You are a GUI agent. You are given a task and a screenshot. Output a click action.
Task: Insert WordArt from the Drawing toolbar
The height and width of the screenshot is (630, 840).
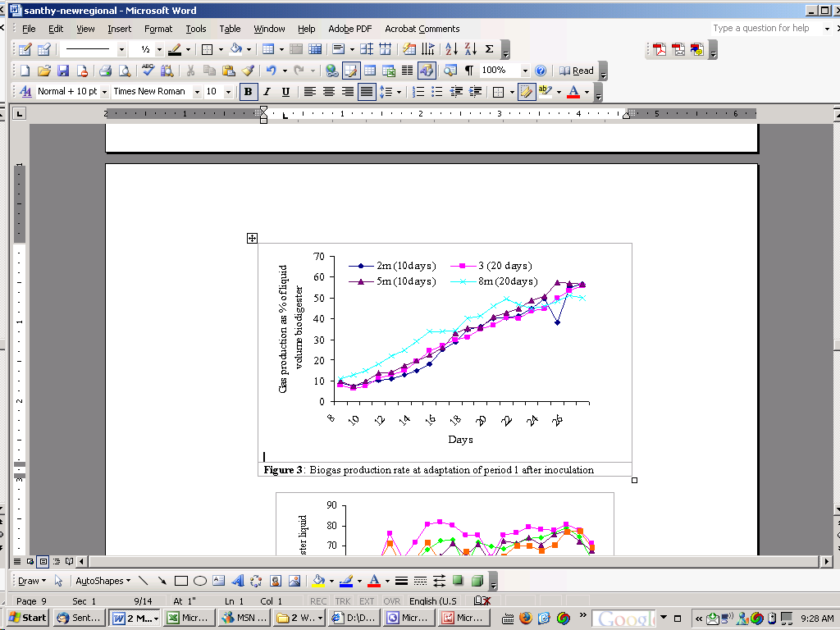coord(238,581)
